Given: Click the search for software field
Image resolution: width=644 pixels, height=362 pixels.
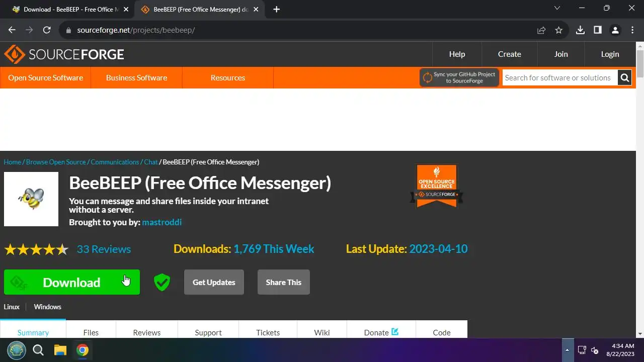Looking at the screenshot, I should (x=560, y=78).
